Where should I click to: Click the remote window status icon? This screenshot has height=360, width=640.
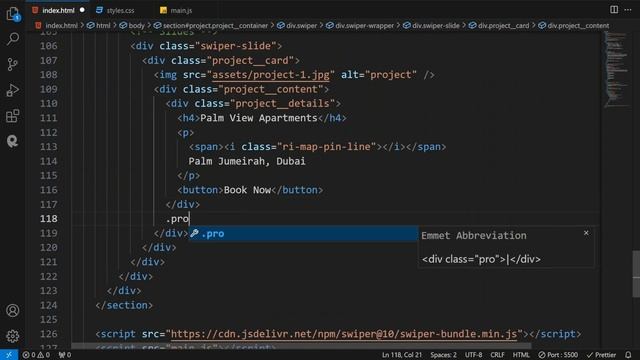coord(9,355)
